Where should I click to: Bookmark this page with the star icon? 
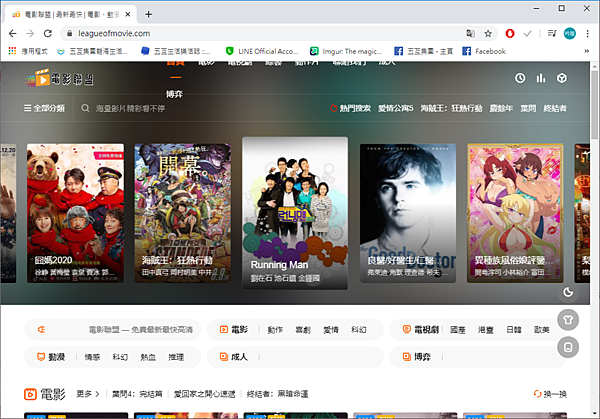pyautogui.click(x=488, y=34)
